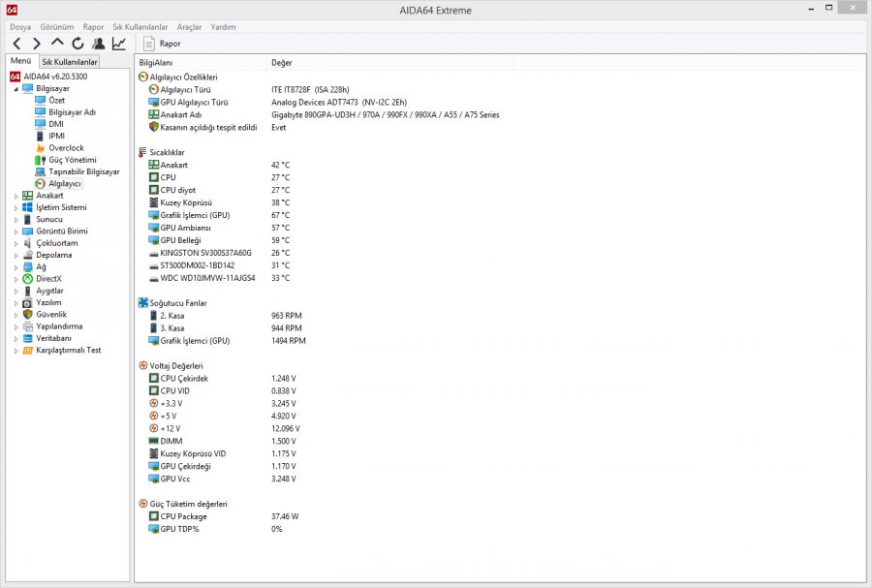Click the KINGSTON SV300S37A60G drive icon
This screenshot has height=588, width=872.
(x=154, y=253)
